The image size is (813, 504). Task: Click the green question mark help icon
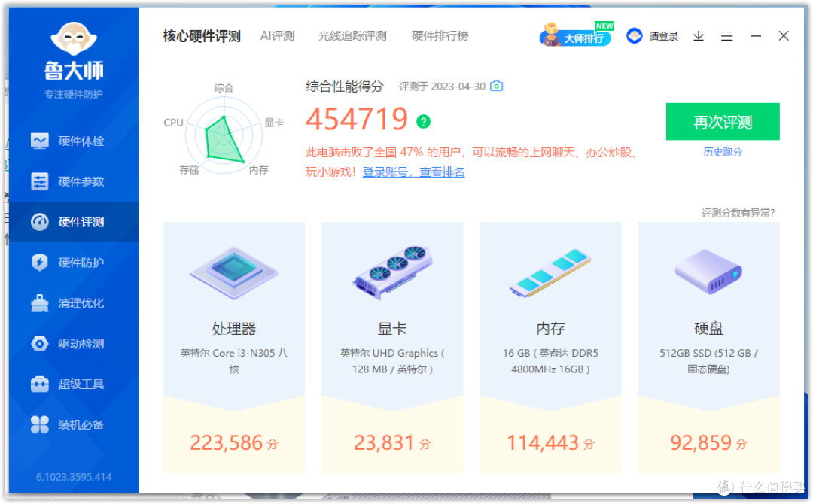pos(424,121)
